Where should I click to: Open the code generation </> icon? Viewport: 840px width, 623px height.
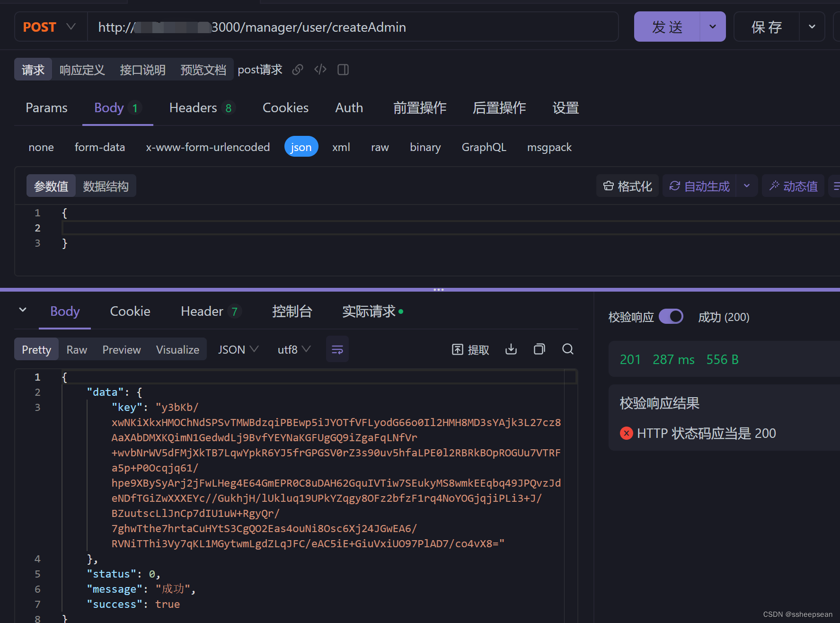coord(320,70)
